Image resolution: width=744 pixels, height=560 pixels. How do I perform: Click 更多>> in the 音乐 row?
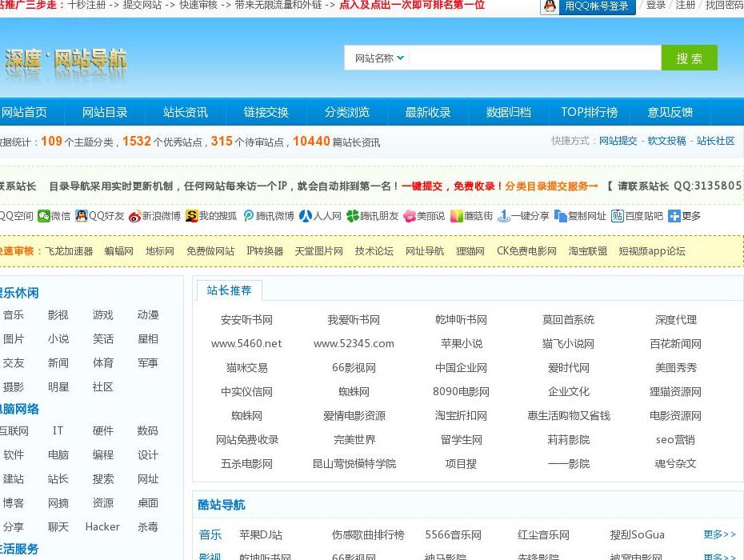pyautogui.click(x=720, y=535)
